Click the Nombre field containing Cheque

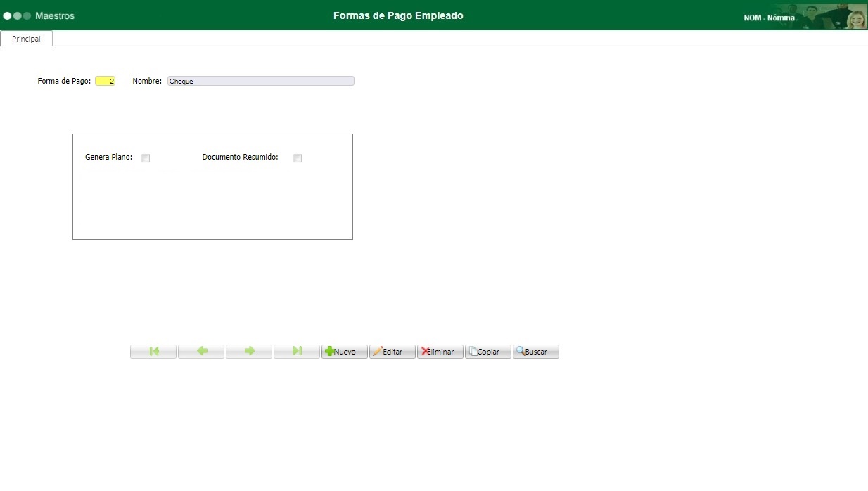pos(261,81)
